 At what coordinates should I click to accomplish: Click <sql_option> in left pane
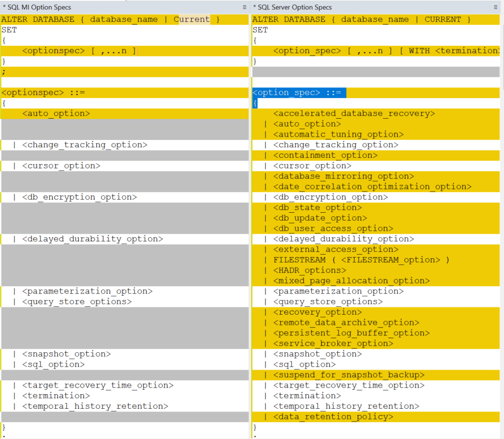(x=54, y=365)
